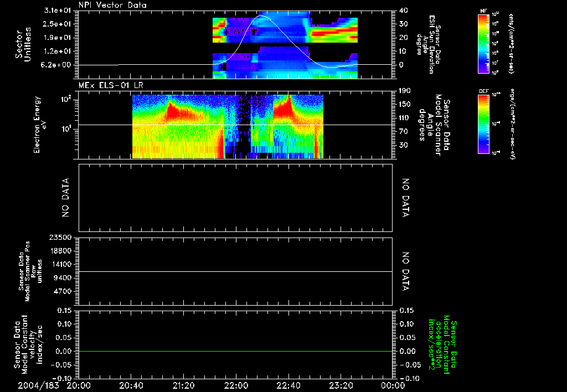This screenshot has height=392, width=567.
Task: Click the red electron flux peak near 21:10
Action: (x=173, y=111)
